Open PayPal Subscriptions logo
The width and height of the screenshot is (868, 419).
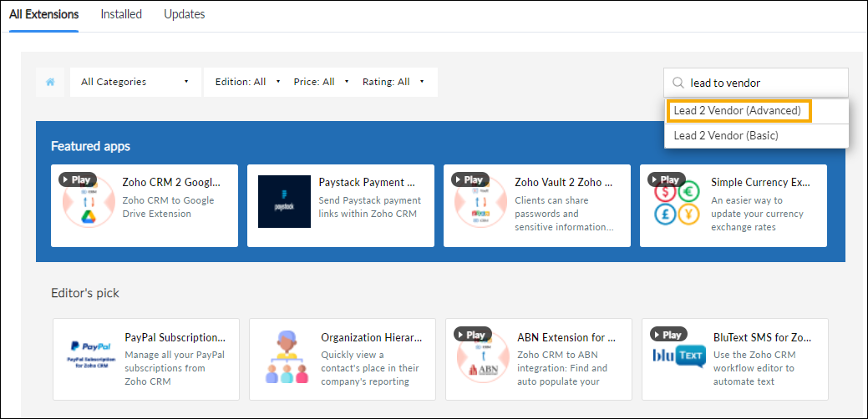pos(91,355)
